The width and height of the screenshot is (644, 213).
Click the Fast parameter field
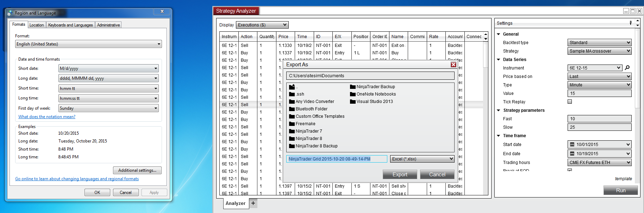pyautogui.click(x=599, y=119)
